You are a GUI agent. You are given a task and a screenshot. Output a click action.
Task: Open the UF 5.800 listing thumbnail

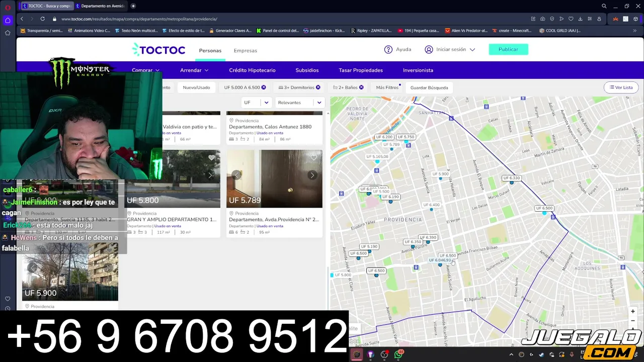174,179
